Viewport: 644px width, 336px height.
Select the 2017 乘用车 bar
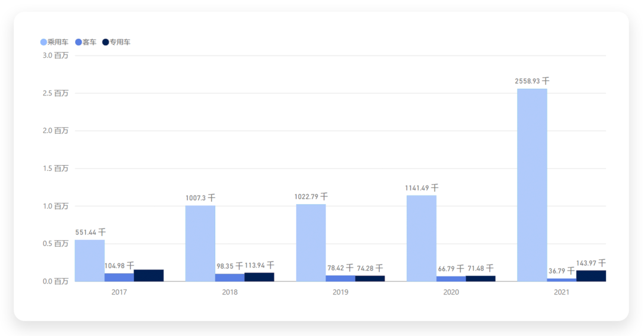click(x=89, y=260)
